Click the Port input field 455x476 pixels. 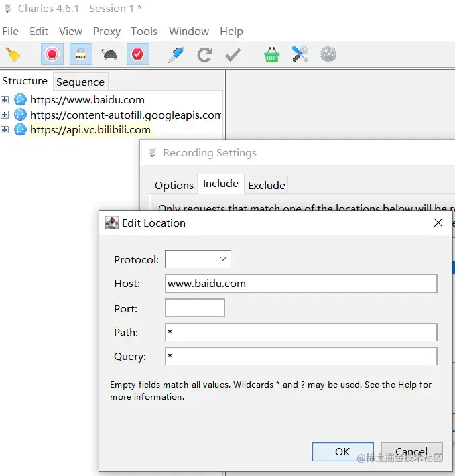pyautogui.click(x=195, y=308)
